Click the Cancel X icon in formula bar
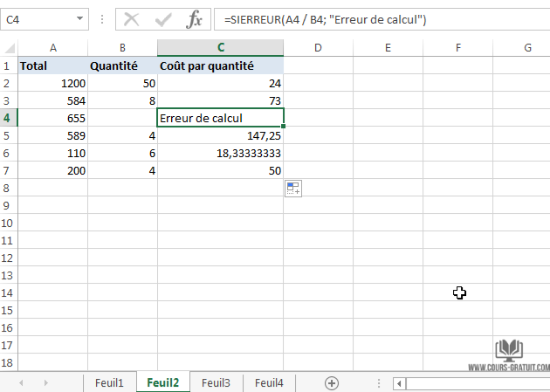Viewport: 550px width, 392px height. 132,19
